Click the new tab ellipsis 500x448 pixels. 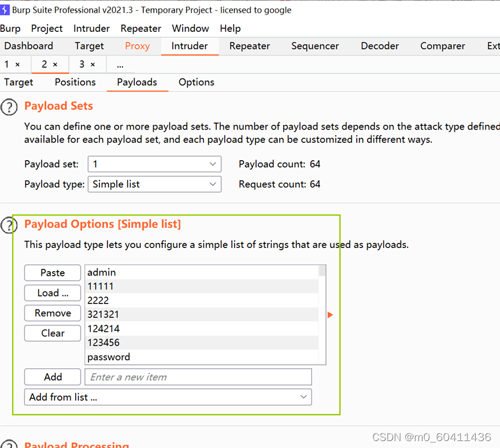click(120, 65)
